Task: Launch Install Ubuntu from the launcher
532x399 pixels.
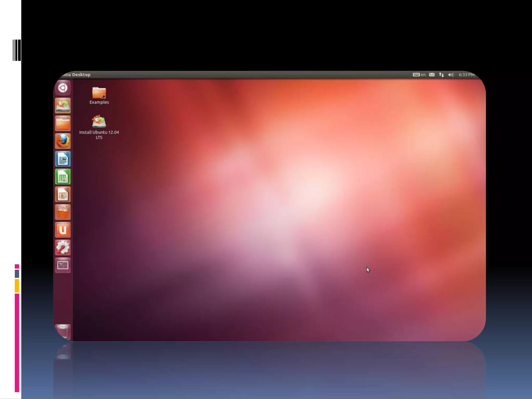Action: tap(63, 106)
